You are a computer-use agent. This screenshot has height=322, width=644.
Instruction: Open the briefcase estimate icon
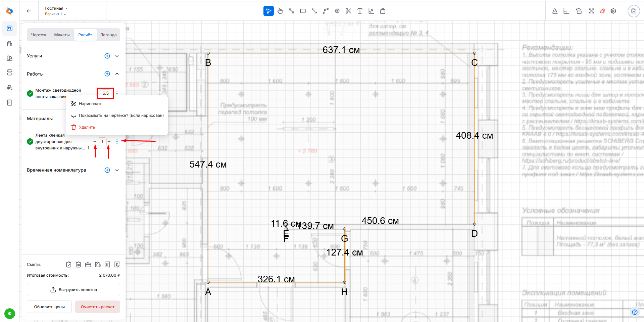pyautogui.click(x=88, y=265)
